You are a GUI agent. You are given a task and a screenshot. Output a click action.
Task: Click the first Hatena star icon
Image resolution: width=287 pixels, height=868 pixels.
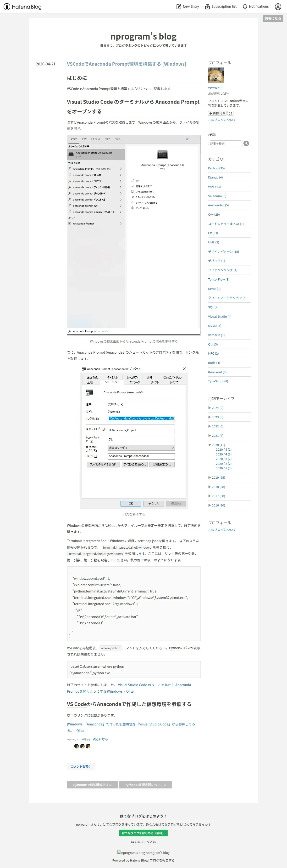(76, 746)
